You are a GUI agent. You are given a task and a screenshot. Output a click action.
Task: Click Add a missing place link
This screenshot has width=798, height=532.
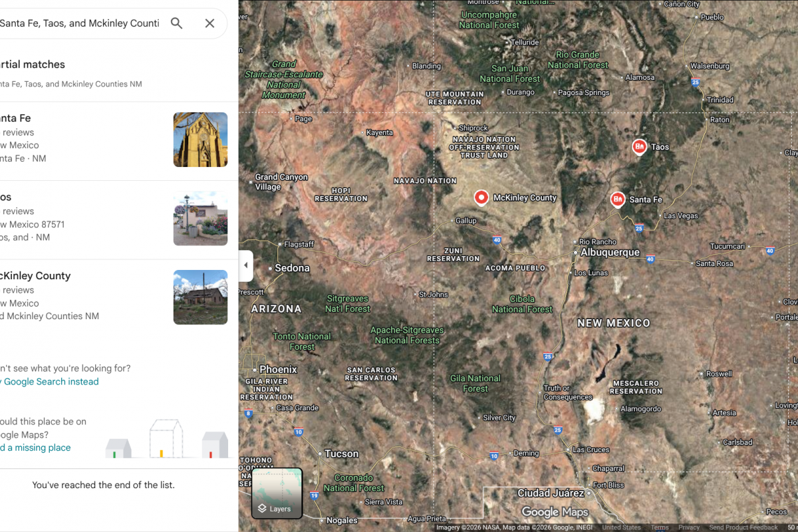(37, 448)
